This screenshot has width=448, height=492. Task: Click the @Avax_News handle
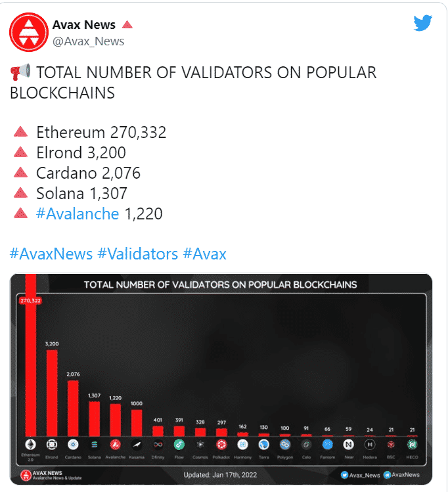pos(88,41)
